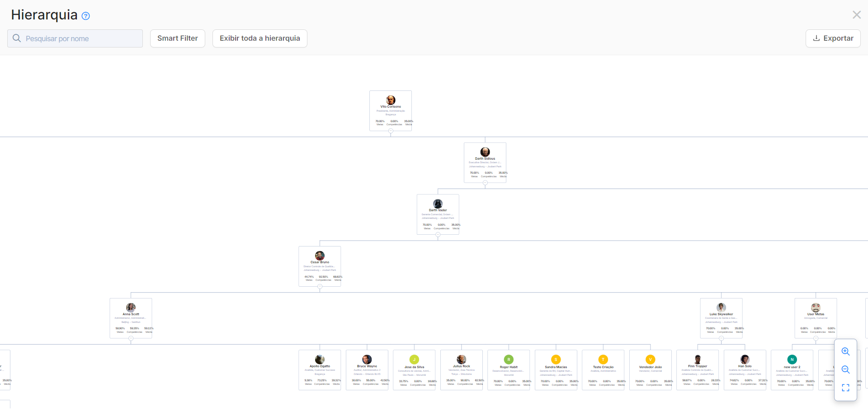This screenshot has height=412, width=868.
Task: Click Han Solo's 74.62% Metas value
Action: pyautogui.click(x=734, y=380)
